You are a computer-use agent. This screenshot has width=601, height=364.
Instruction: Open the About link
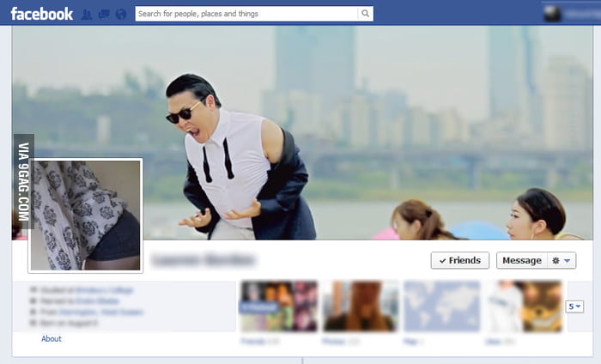(52, 339)
